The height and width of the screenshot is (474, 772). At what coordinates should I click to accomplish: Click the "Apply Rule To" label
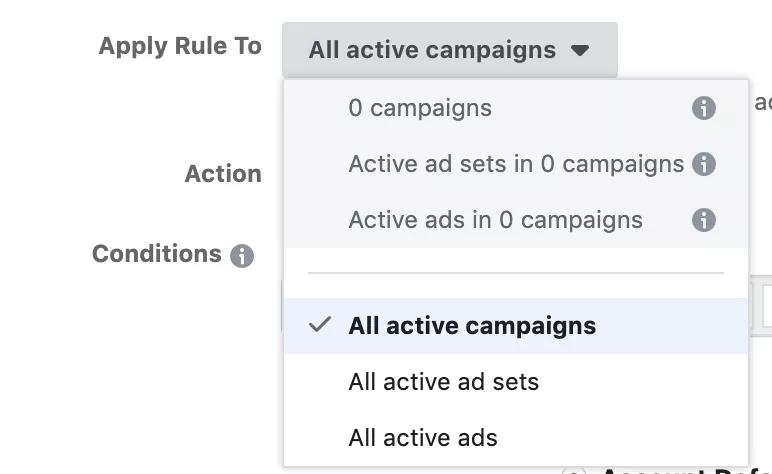pyautogui.click(x=180, y=46)
